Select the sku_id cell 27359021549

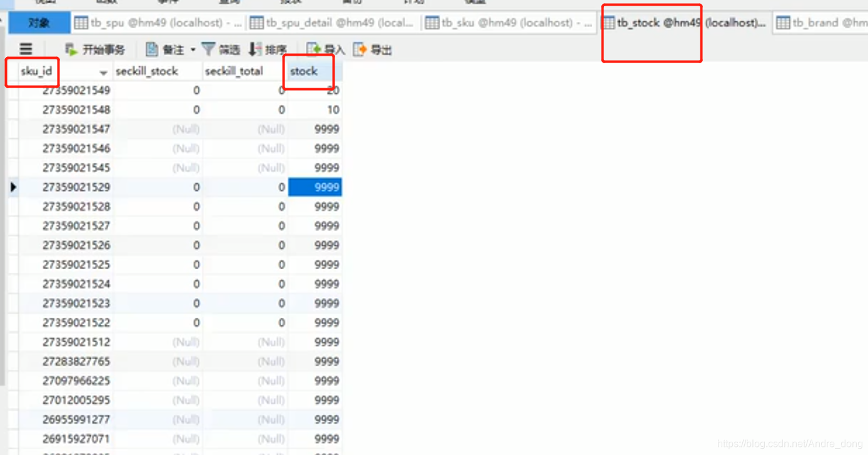66,90
